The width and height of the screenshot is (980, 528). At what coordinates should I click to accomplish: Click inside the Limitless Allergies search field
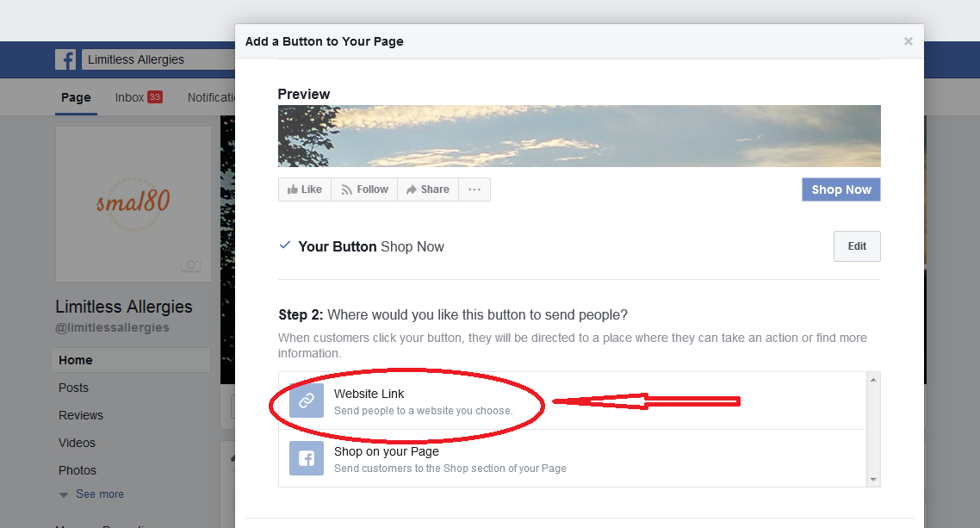[155, 59]
